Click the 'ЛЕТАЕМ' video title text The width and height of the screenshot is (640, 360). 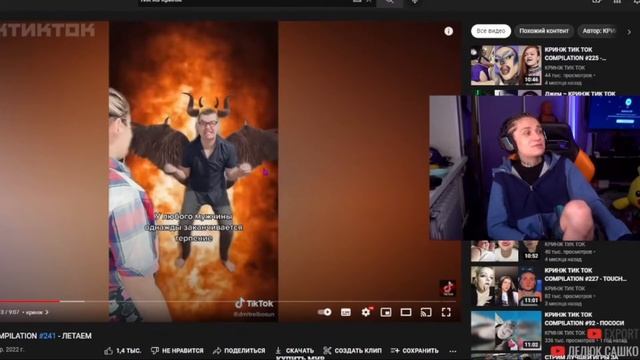(77, 336)
